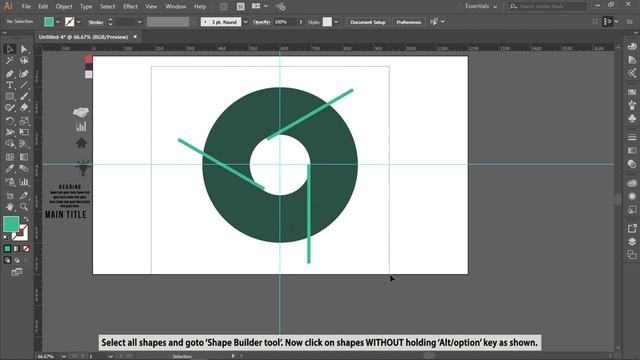
Task: Open the graphic Style dropdown
Action: point(336,22)
